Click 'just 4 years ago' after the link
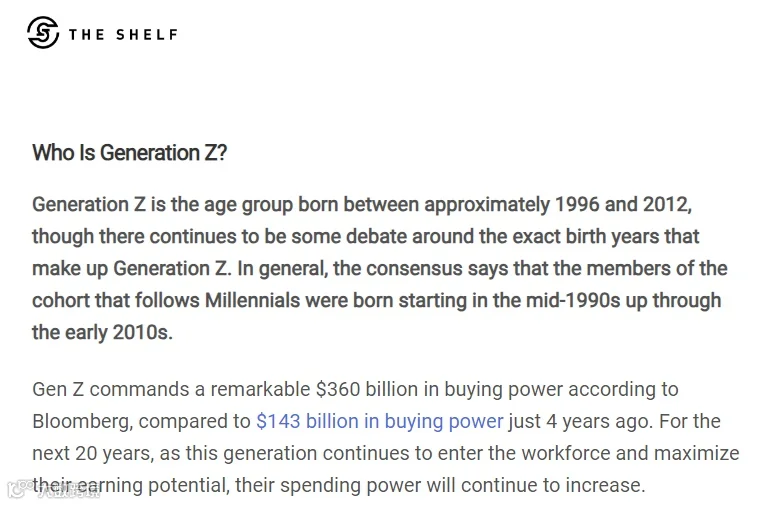The width and height of the screenshot is (763, 505). click(x=579, y=421)
